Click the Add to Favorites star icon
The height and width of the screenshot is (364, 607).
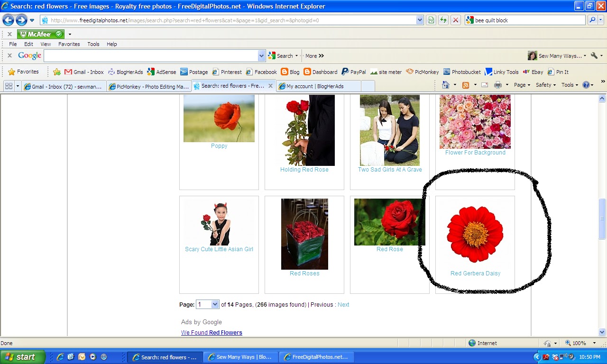(x=57, y=72)
